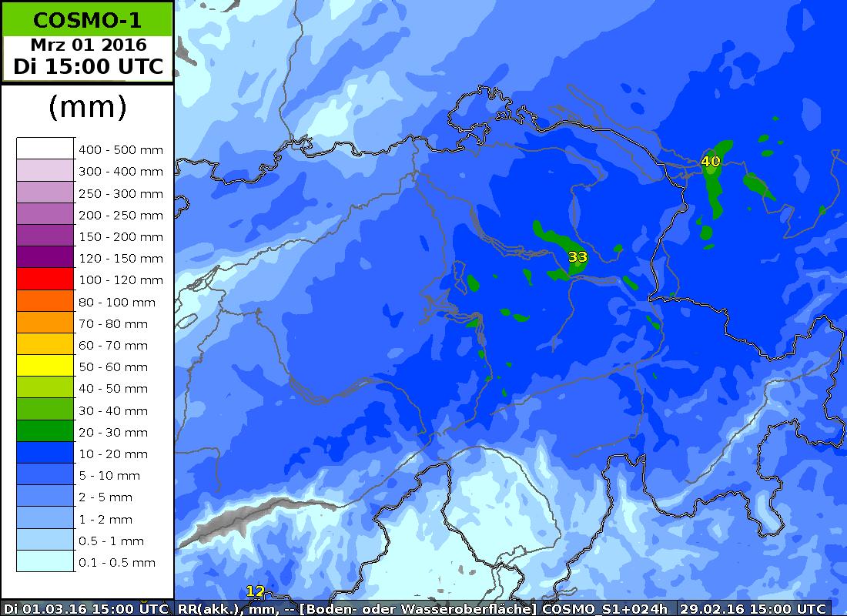
Task: Click the yellow 33 value on the map
Action: pyautogui.click(x=577, y=256)
